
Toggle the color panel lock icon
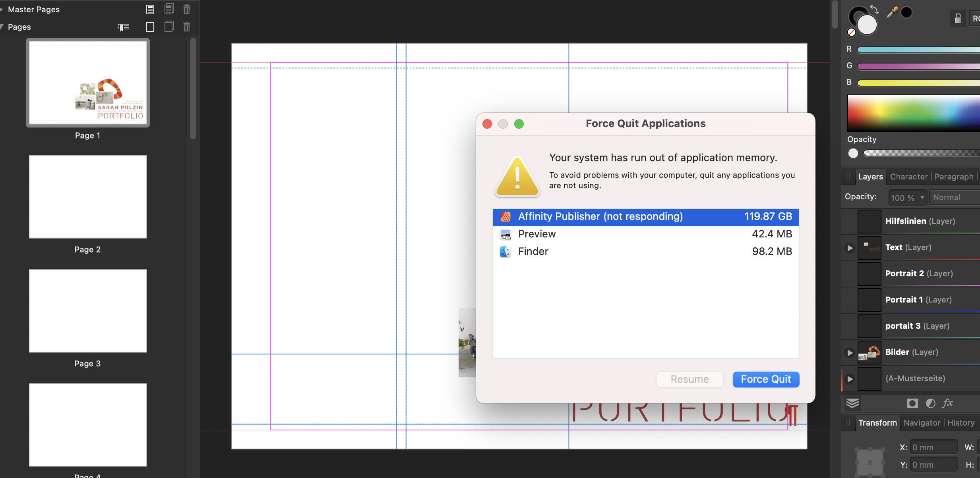(x=958, y=18)
